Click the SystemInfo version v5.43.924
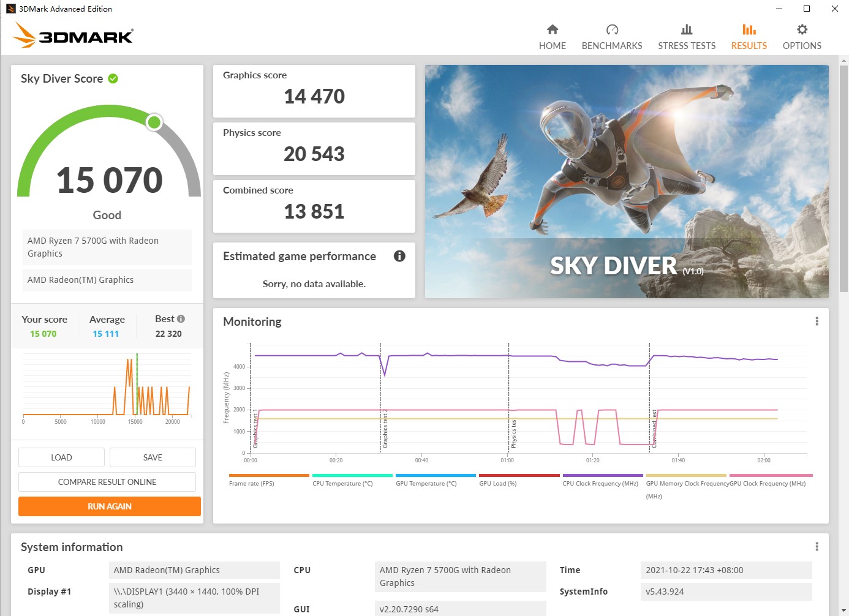This screenshot has width=849, height=616. point(726,592)
